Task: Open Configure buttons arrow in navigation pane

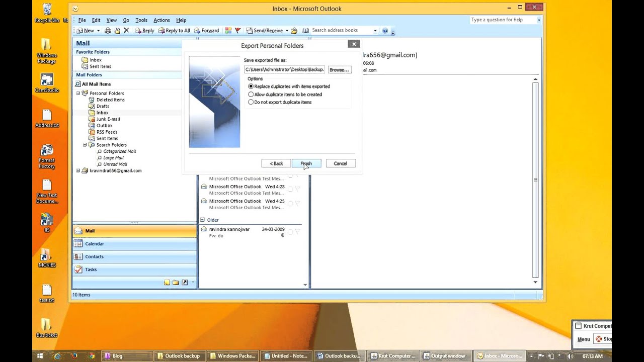Action: 193,283
